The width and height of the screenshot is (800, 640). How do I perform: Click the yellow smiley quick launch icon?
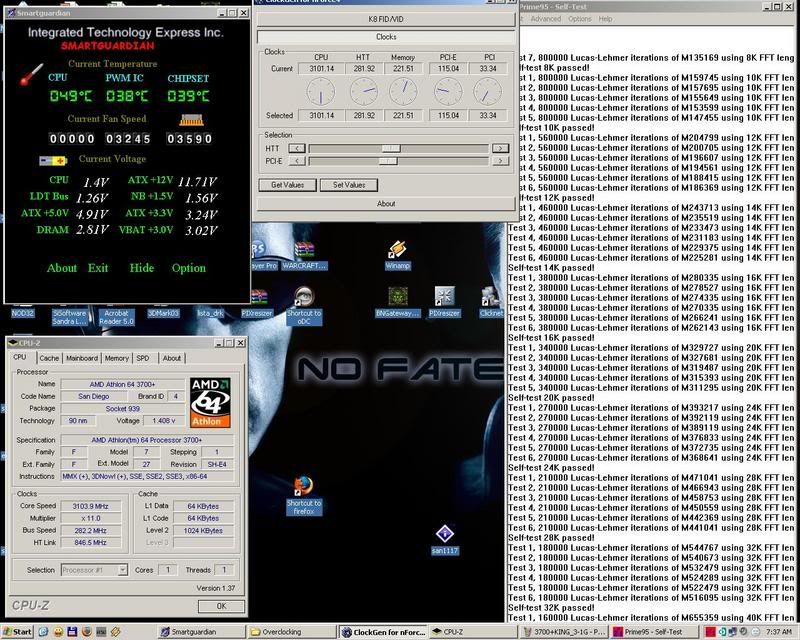click(x=58, y=632)
